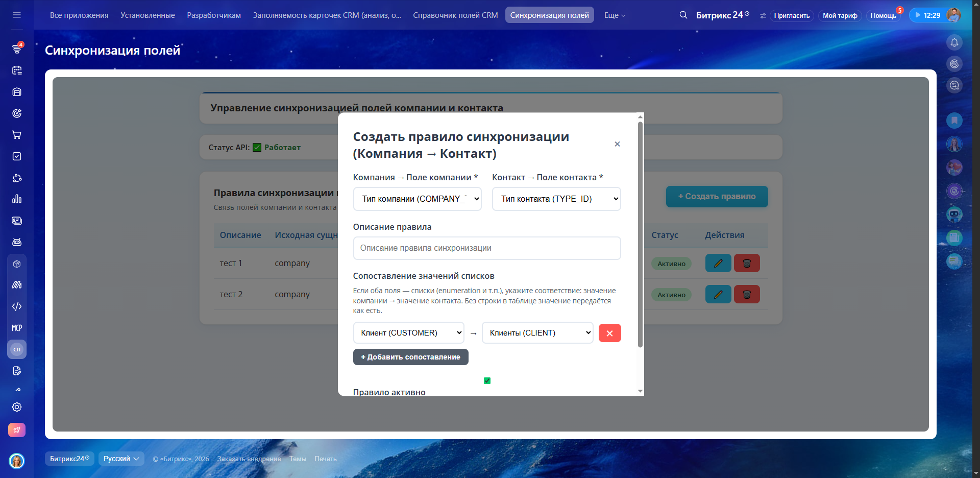Select the 'Синхронизация полей' tab
This screenshot has width=980, height=478.
[550, 15]
